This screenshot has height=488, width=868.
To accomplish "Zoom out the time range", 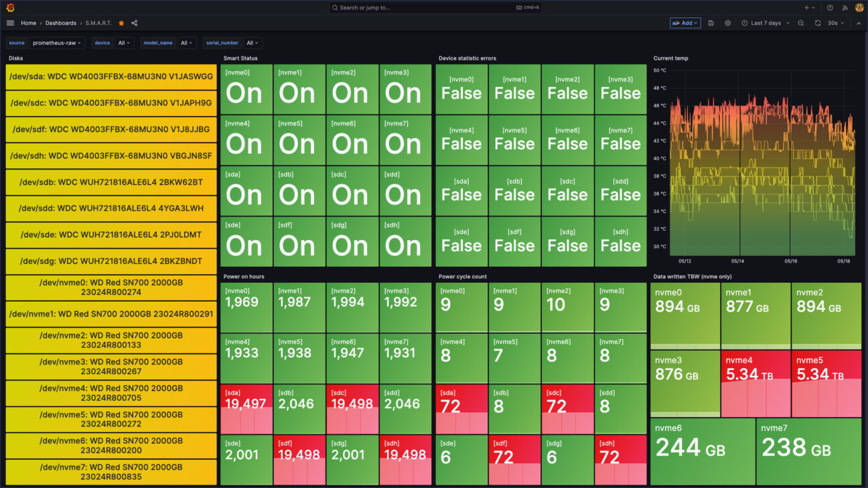I will tap(801, 23).
